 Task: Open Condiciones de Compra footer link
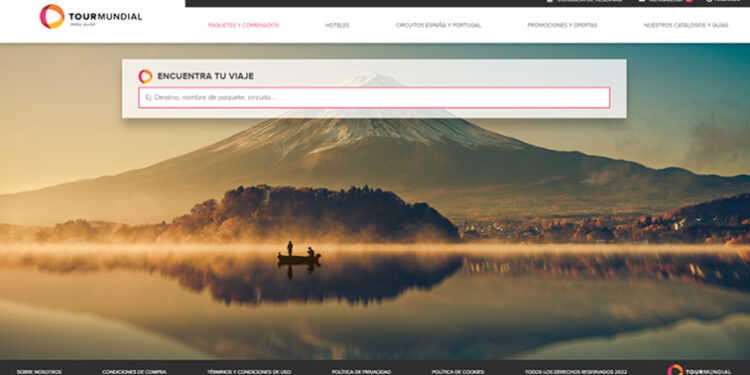[x=134, y=372]
